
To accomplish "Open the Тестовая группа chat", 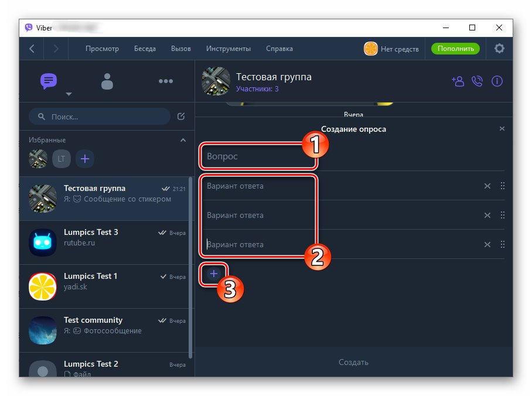I will pyautogui.click(x=104, y=199).
